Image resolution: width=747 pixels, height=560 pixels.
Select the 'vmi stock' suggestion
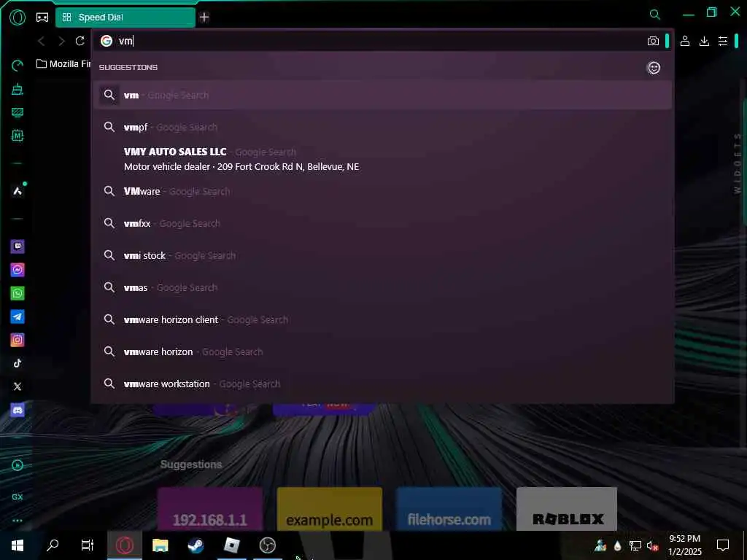382,255
